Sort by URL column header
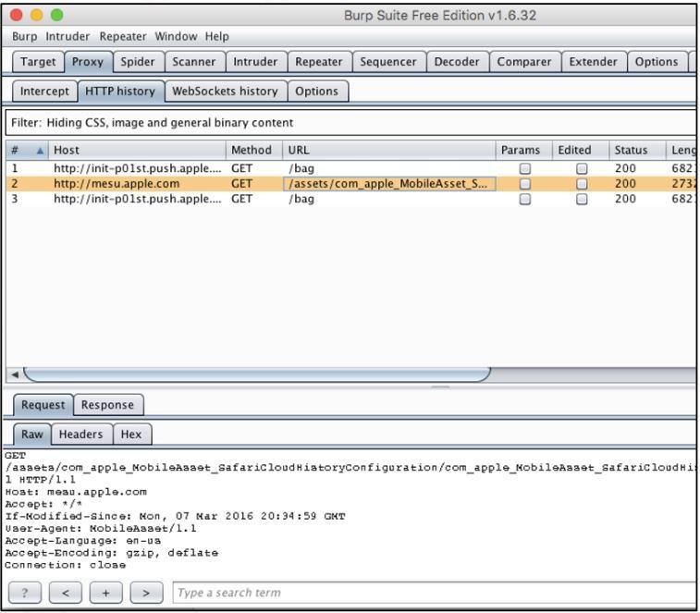 [x=389, y=151]
